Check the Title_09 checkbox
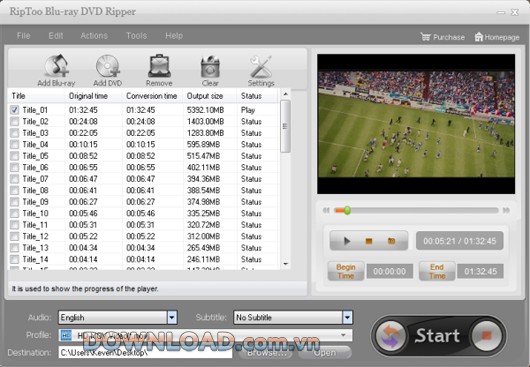The height and width of the screenshot is (367, 530). pyautogui.click(x=15, y=202)
